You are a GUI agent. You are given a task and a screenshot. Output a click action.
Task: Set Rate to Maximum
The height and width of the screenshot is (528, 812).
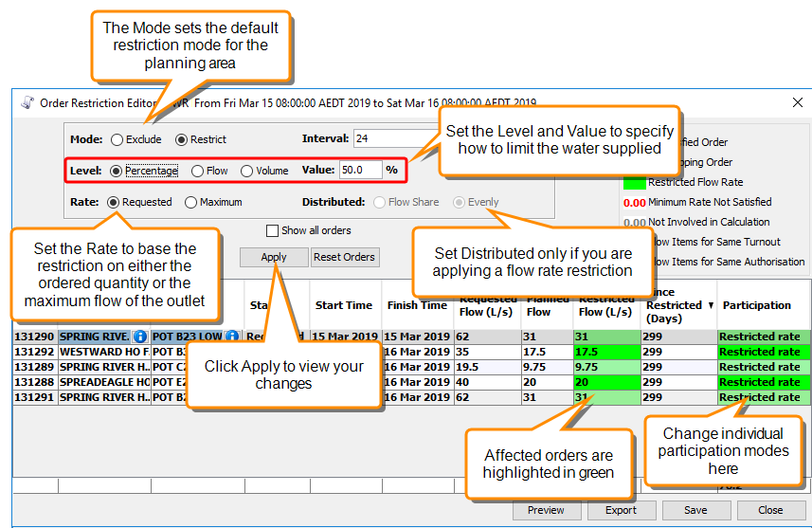pos(190,202)
